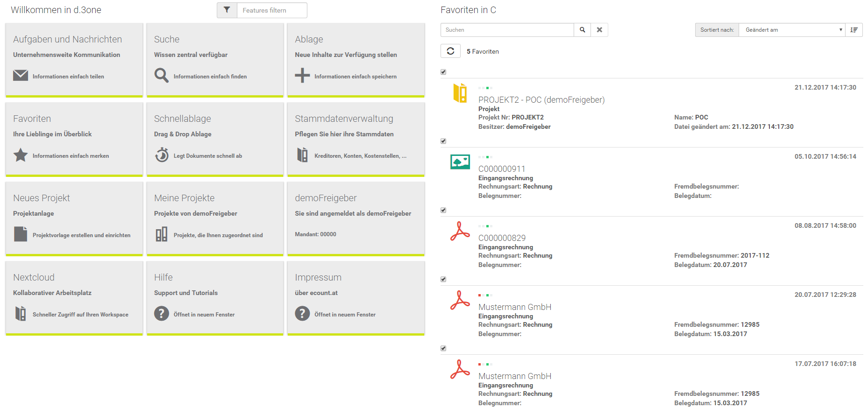Click the status dots above PROJEKT2 - POC
The image size is (868, 415).
coord(485,88)
